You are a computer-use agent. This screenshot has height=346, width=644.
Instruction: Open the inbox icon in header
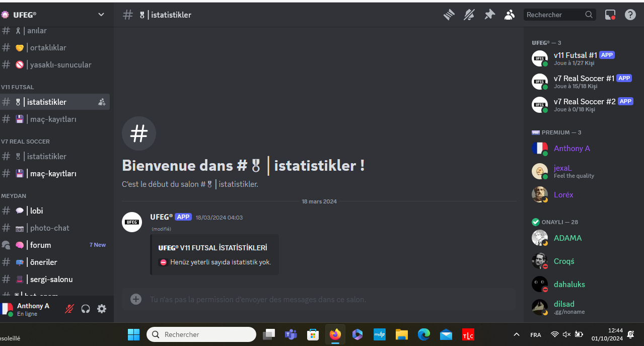pyautogui.click(x=610, y=15)
